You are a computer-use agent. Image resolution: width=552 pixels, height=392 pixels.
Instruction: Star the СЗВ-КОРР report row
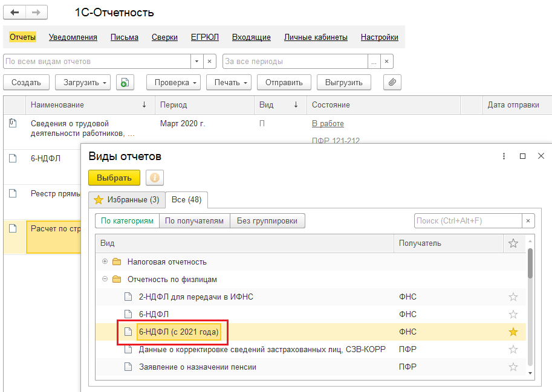[x=513, y=349]
